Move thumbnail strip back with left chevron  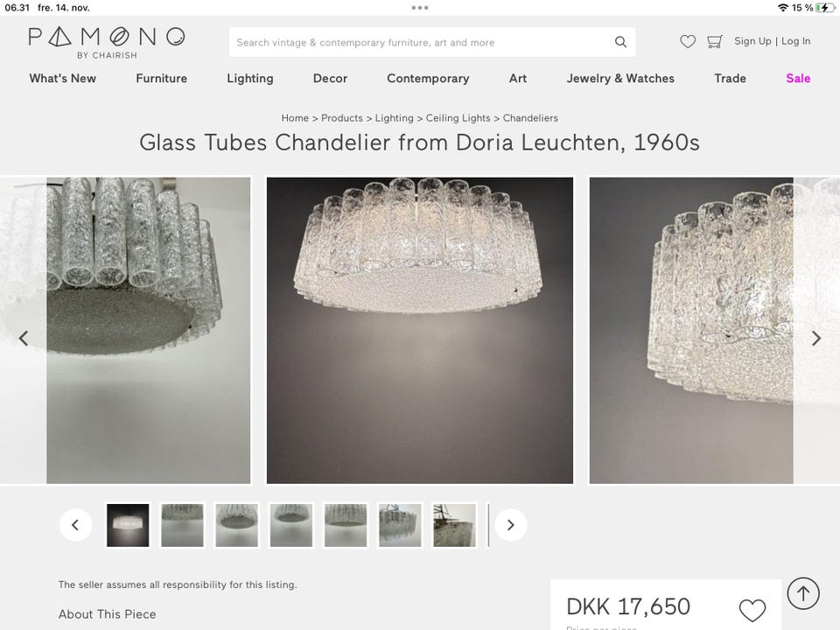point(75,525)
